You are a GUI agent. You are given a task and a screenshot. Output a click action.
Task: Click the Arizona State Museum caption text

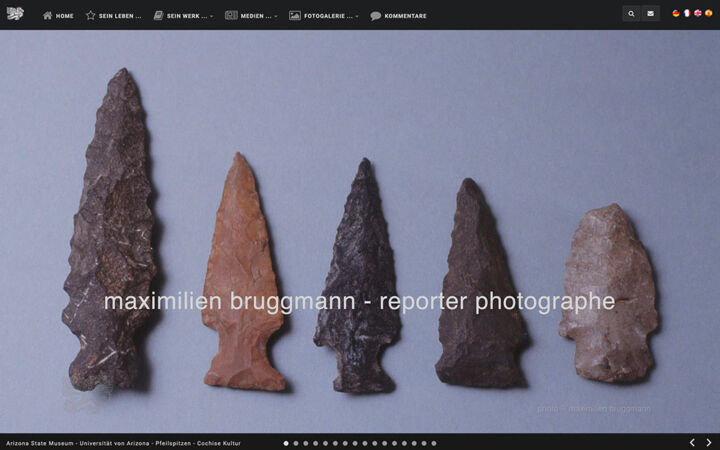click(123, 443)
